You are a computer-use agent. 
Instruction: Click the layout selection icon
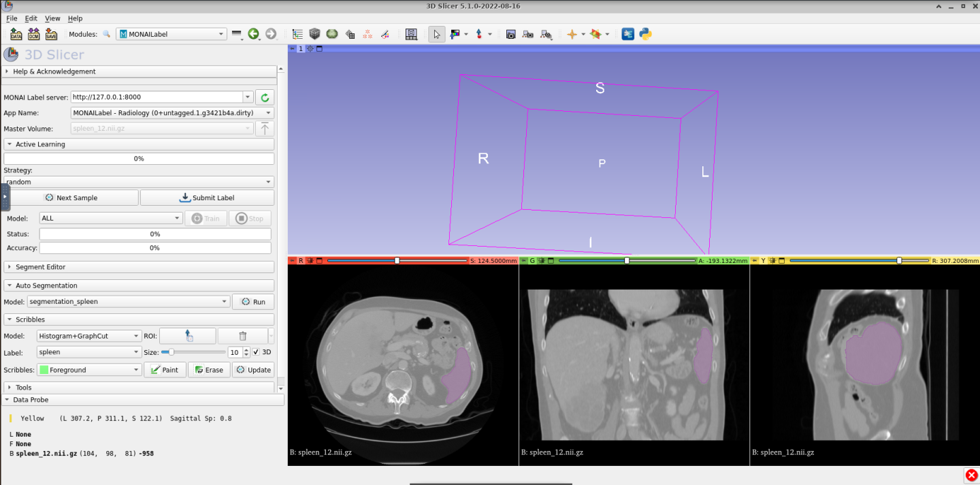(411, 34)
